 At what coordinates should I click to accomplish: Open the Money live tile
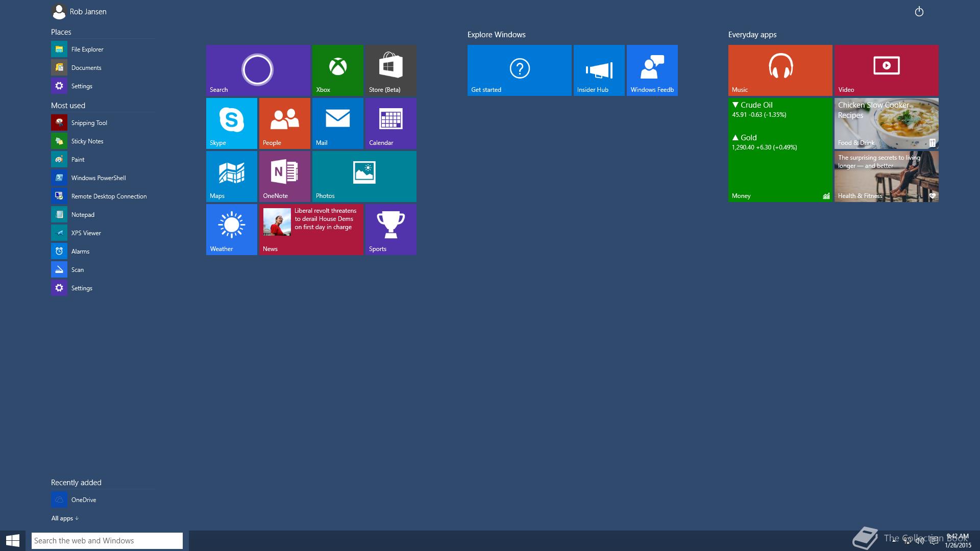(780, 150)
